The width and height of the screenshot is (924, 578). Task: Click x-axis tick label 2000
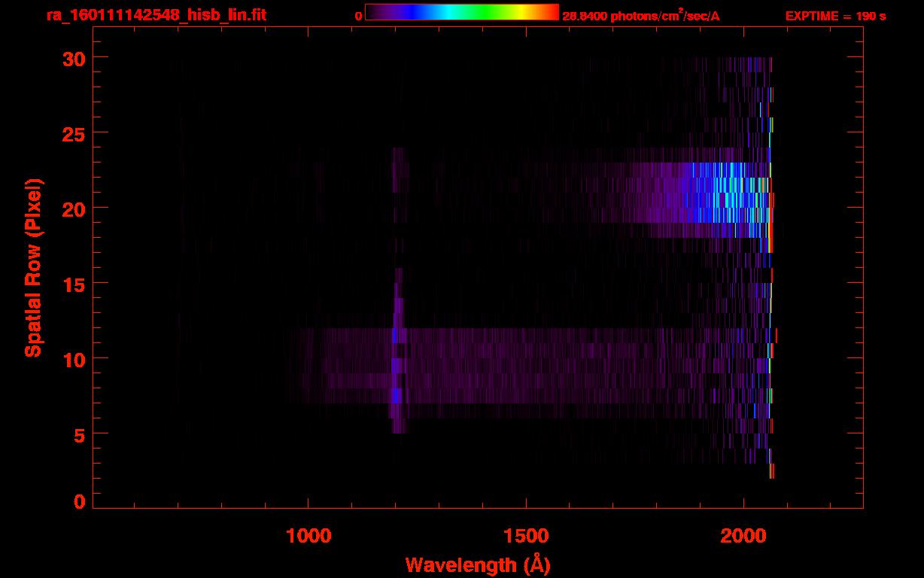click(743, 536)
